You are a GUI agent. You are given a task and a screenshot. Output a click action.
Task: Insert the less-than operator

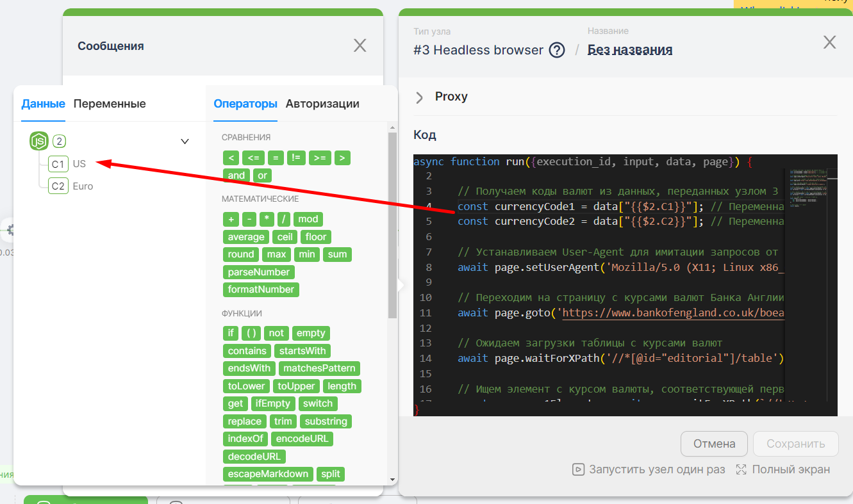[231, 158]
